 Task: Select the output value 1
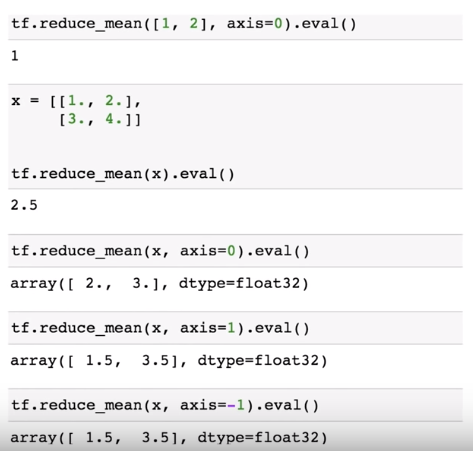coord(15,56)
